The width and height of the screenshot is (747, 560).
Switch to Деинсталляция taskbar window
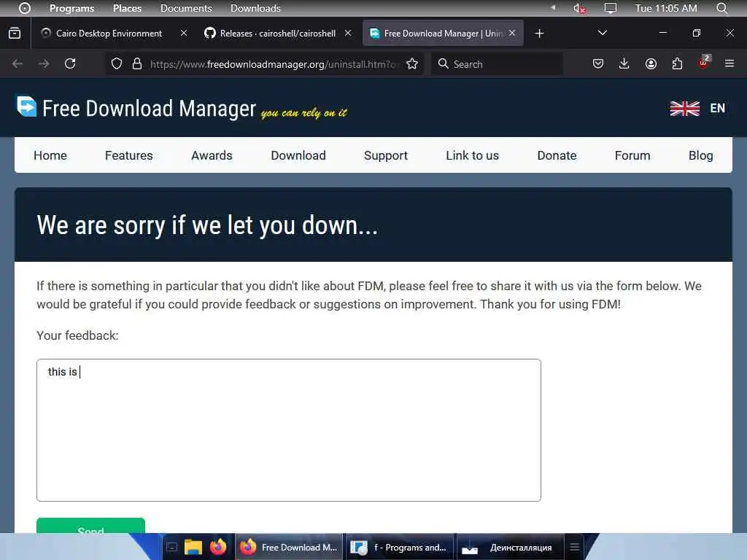(509, 547)
